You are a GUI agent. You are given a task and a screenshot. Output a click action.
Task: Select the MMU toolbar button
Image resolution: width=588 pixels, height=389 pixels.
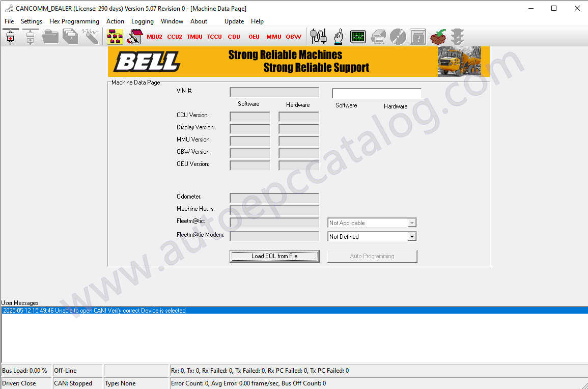(x=274, y=37)
